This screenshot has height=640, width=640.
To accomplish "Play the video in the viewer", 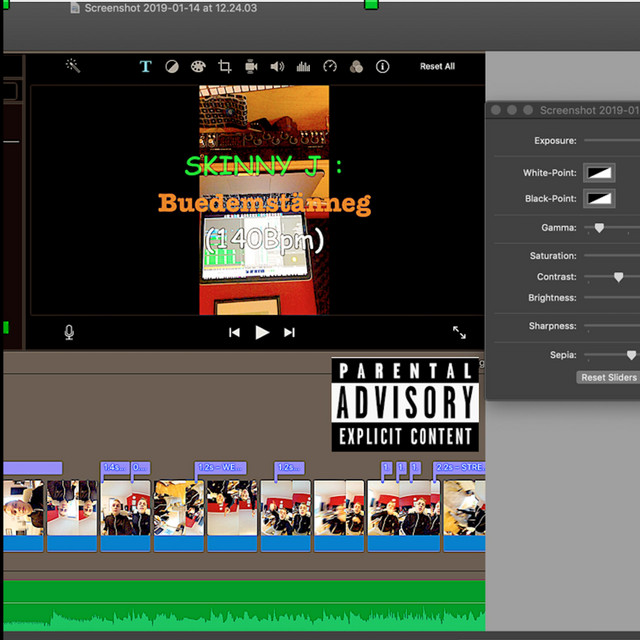I will pos(262,333).
